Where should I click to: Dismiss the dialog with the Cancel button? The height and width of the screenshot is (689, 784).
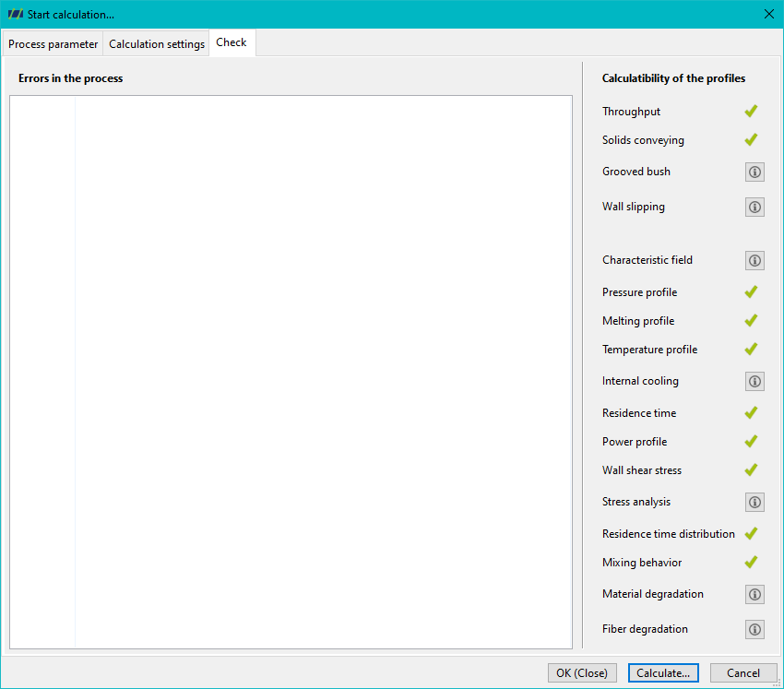tap(743, 673)
